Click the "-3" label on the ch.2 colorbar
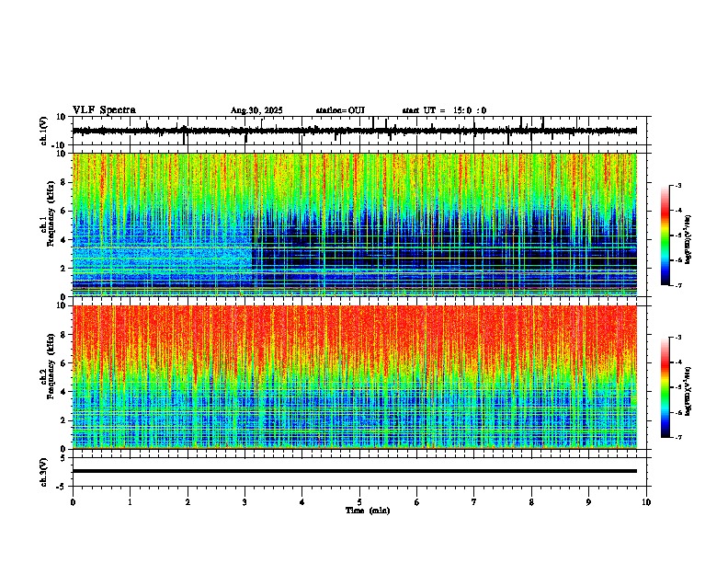This screenshot has height=563, width=728. [x=678, y=338]
